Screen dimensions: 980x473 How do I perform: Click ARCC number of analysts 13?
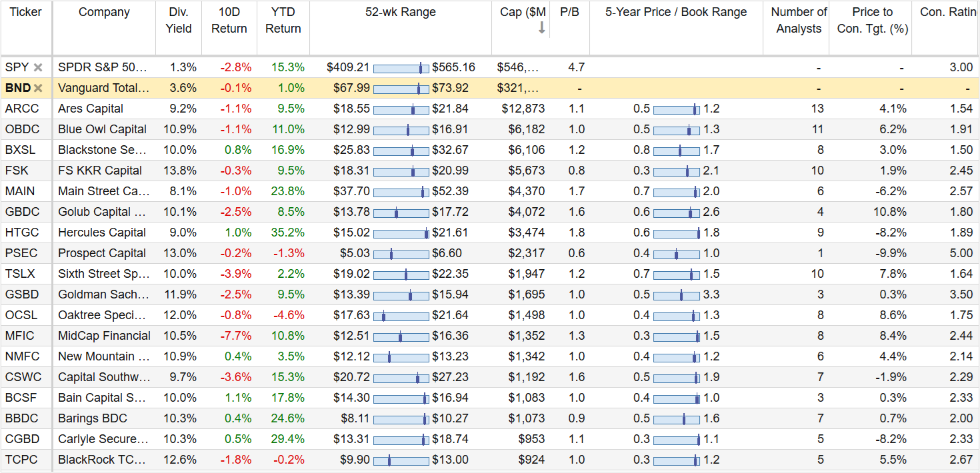(x=817, y=109)
